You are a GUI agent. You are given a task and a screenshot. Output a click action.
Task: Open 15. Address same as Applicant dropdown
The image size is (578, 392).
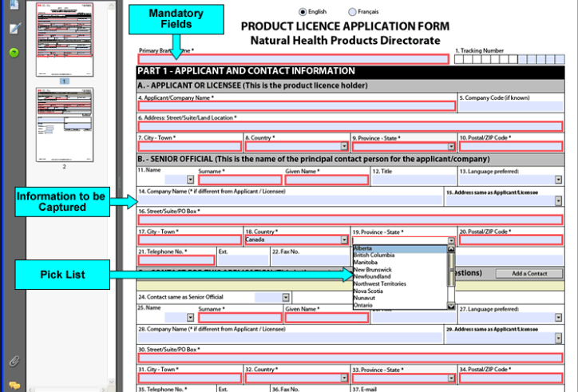(x=558, y=200)
